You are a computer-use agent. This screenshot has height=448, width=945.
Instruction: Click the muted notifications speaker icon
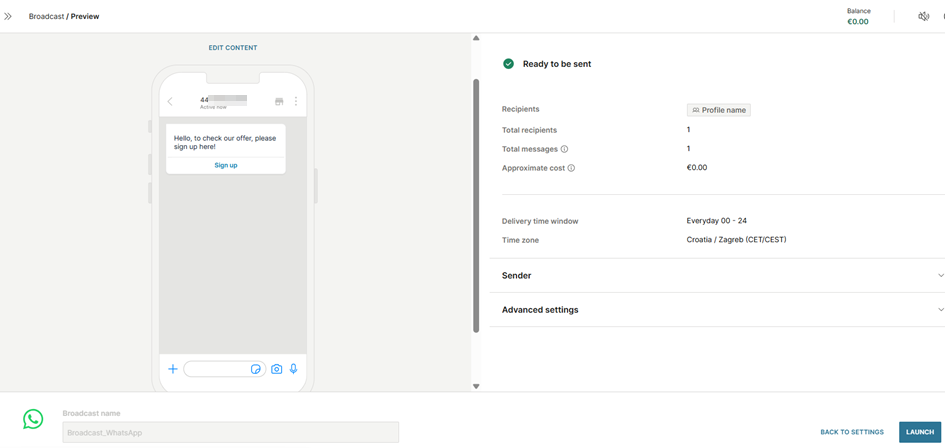click(923, 16)
